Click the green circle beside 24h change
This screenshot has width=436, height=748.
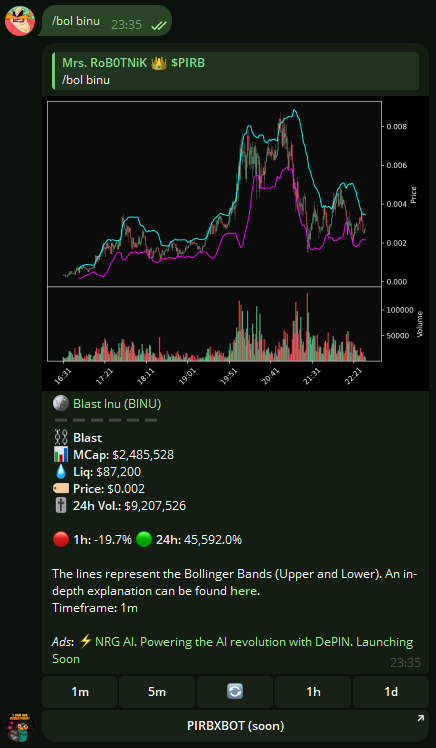(x=144, y=540)
